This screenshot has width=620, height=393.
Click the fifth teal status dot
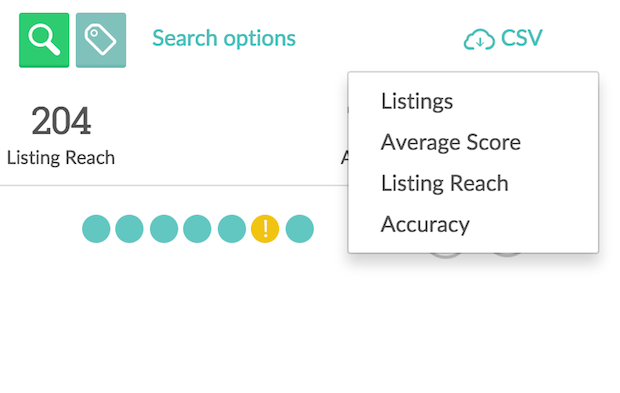(232, 229)
